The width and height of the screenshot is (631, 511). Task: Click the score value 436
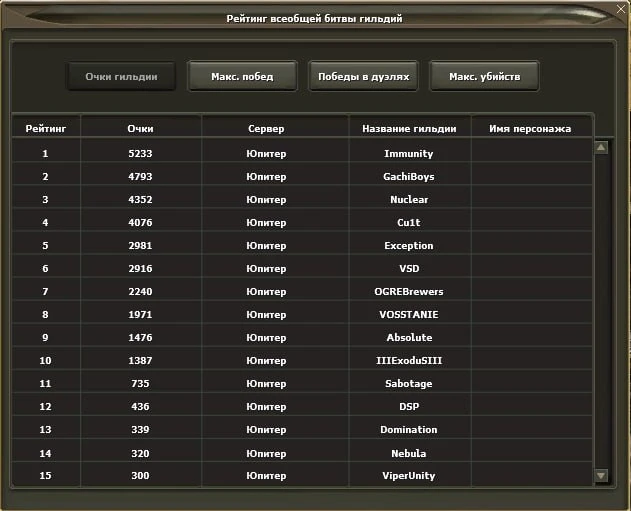140,406
